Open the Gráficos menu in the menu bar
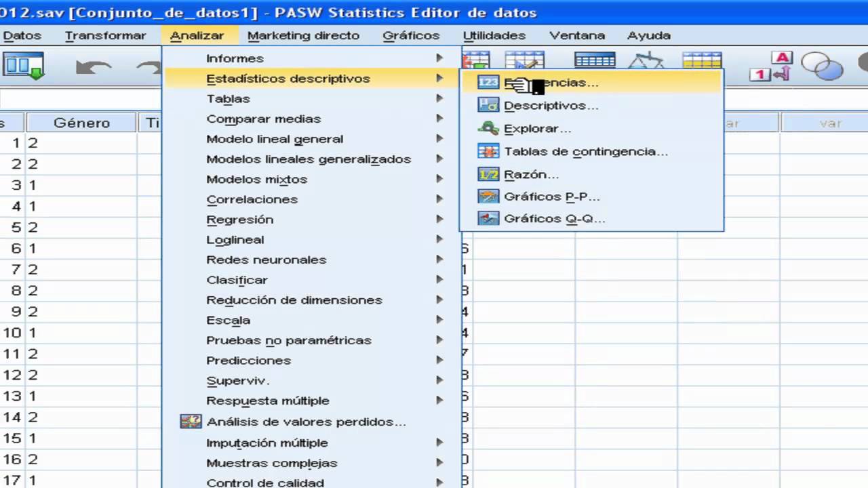The width and height of the screenshot is (868, 488). 411,35
